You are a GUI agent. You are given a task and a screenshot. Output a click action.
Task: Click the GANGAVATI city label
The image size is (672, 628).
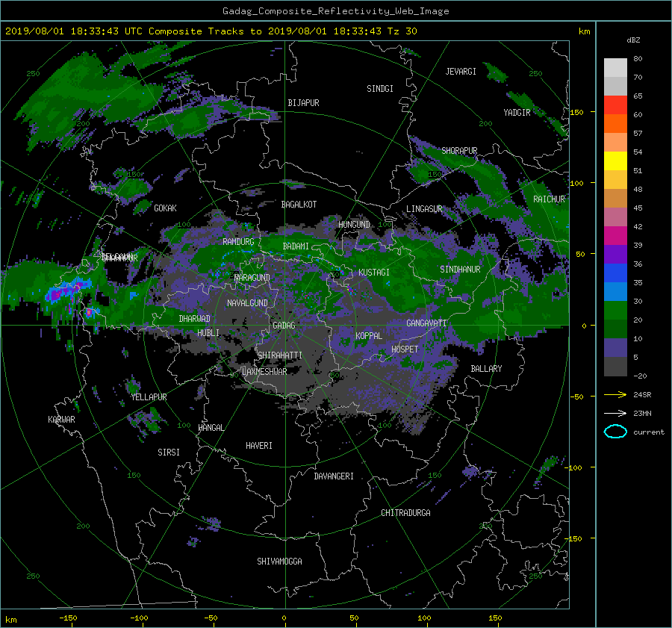(x=426, y=323)
